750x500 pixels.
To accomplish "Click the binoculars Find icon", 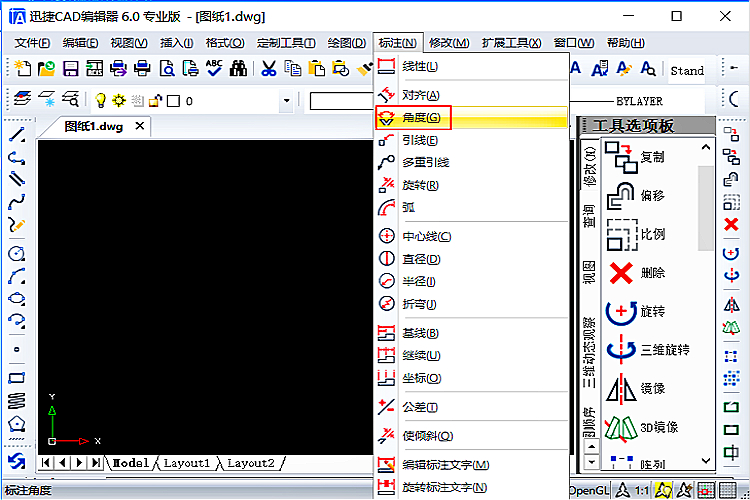I will 238,68.
